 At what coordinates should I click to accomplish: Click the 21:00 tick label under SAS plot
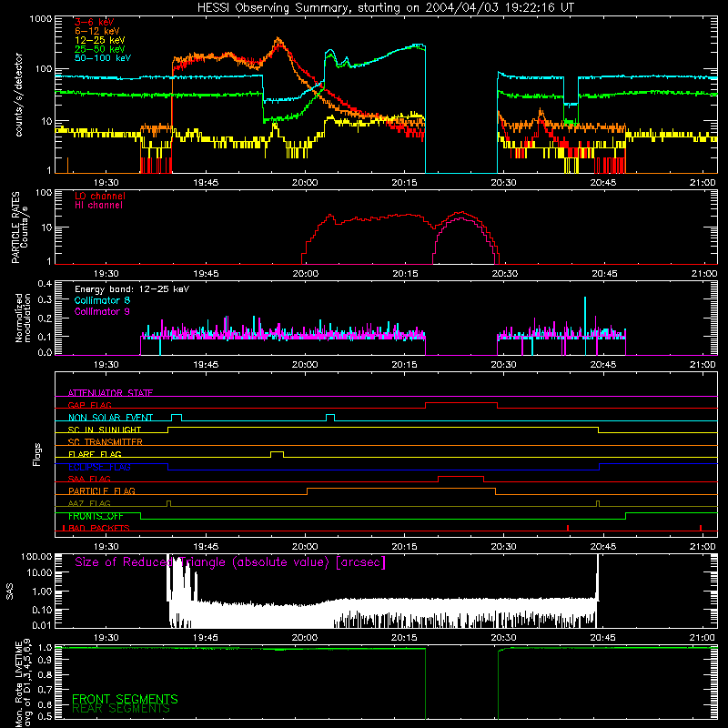(x=703, y=638)
